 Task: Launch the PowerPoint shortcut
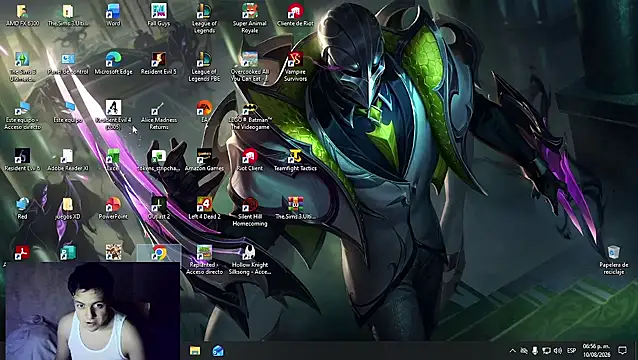click(x=114, y=208)
